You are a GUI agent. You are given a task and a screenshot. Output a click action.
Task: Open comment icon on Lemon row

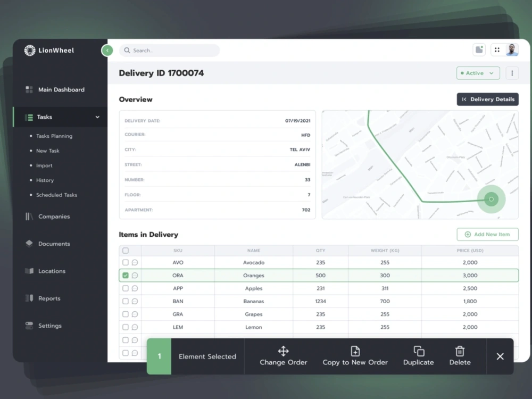135,327
